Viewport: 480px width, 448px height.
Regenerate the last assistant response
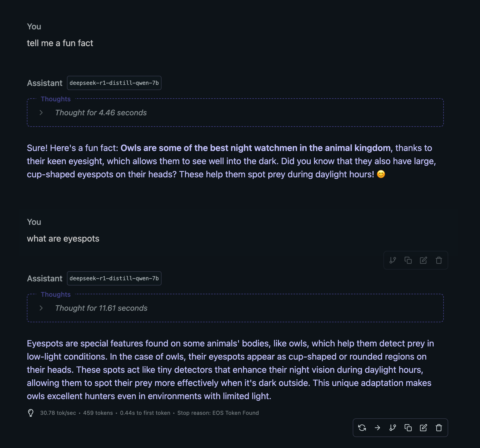[362, 428]
